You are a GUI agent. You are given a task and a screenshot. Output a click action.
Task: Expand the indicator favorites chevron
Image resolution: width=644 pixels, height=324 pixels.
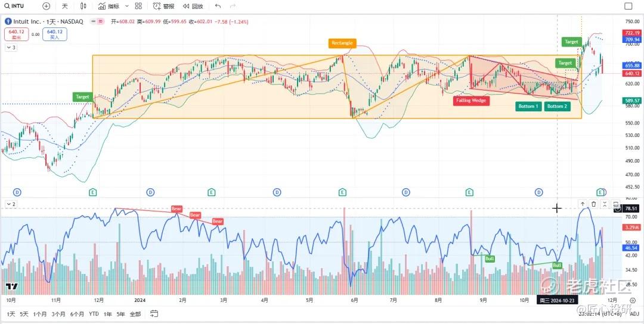(126, 6)
